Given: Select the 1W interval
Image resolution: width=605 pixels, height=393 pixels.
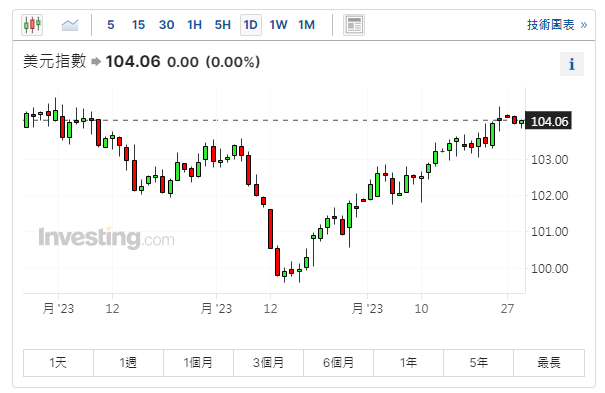Looking at the screenshot, I should [278, 25].
